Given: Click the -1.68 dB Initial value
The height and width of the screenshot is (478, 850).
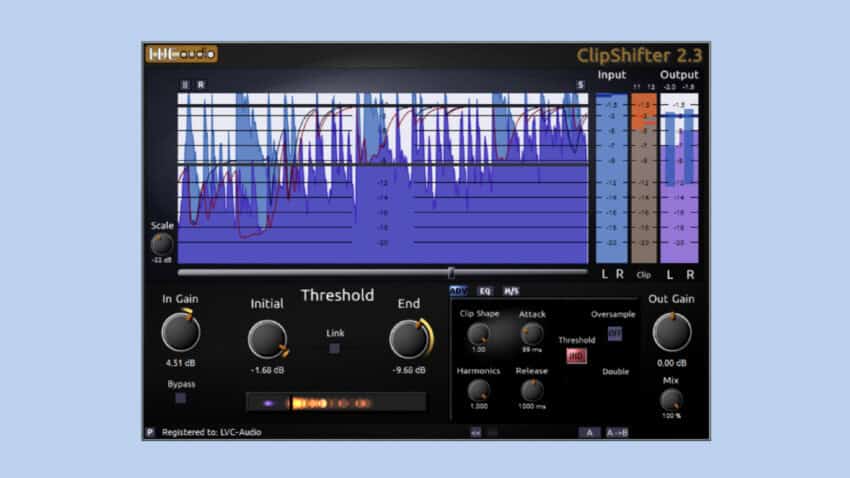Looking at the screenshot, I should 267,370.
